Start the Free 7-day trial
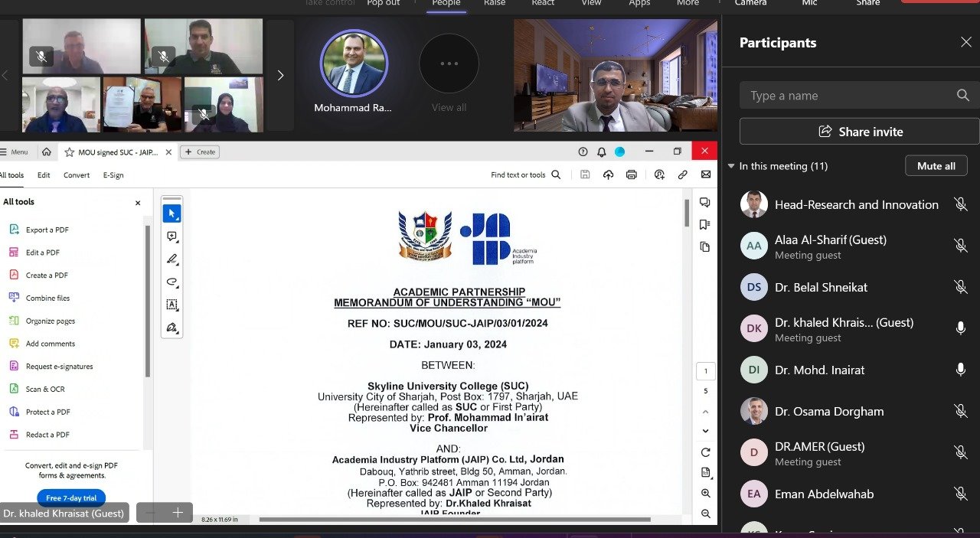This screenshot has width=980, height=538. [x=71, y=498]
